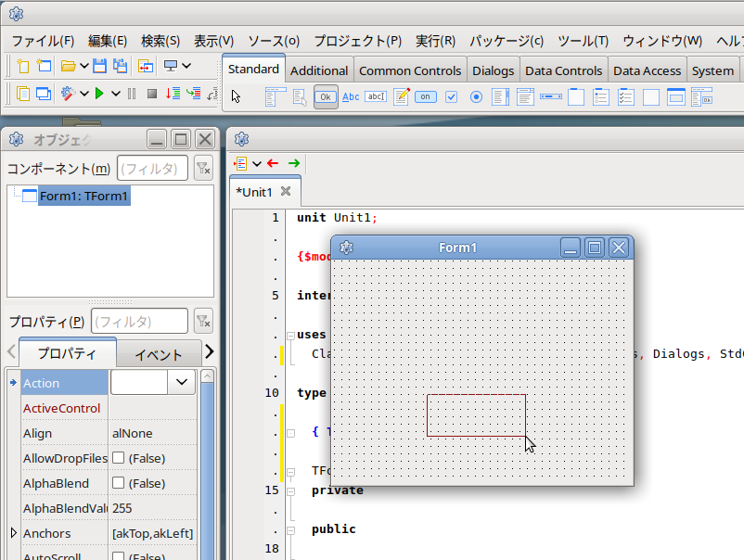Switch to the Additional palette tab
This screenshot has width=744, height=560.
[x=319, y=70]
